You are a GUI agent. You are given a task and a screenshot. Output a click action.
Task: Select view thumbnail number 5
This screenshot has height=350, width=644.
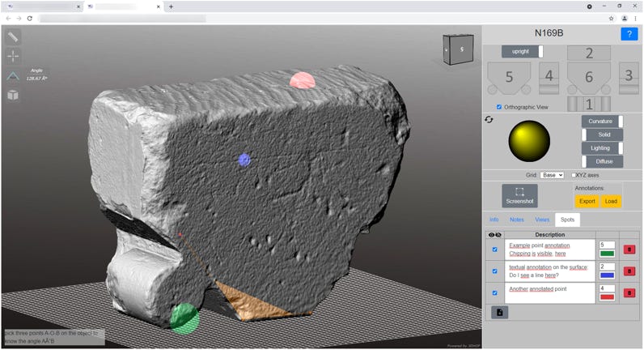tap(509, 78)
